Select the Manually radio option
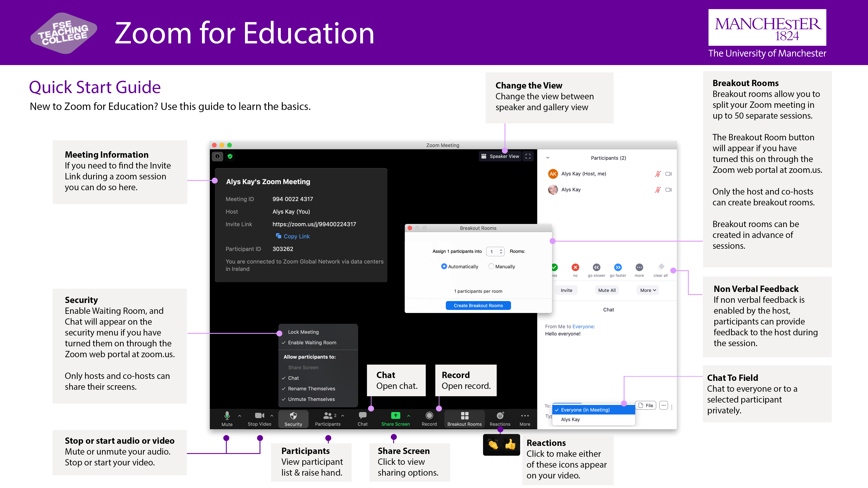The height and width of the screenshot is (488, 868). (491, 266)
